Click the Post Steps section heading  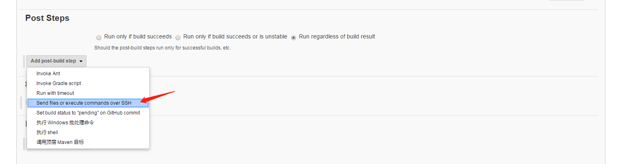click(x=47, y=18)
